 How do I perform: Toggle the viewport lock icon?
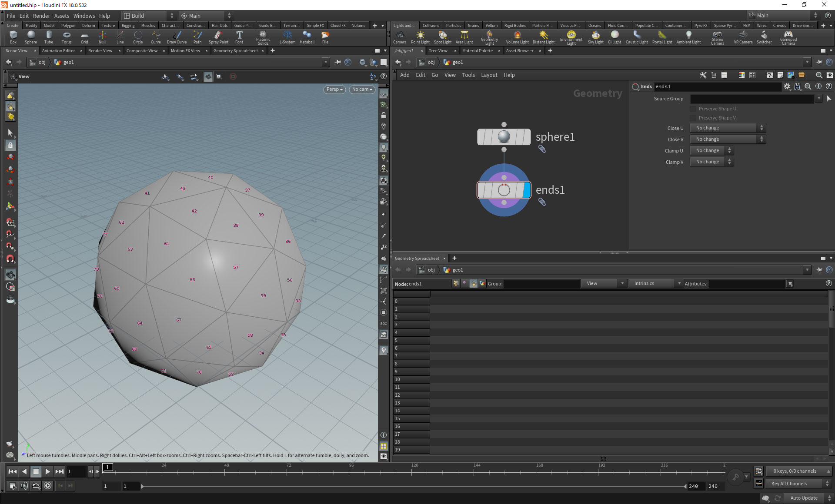click(x=383, y=116)
